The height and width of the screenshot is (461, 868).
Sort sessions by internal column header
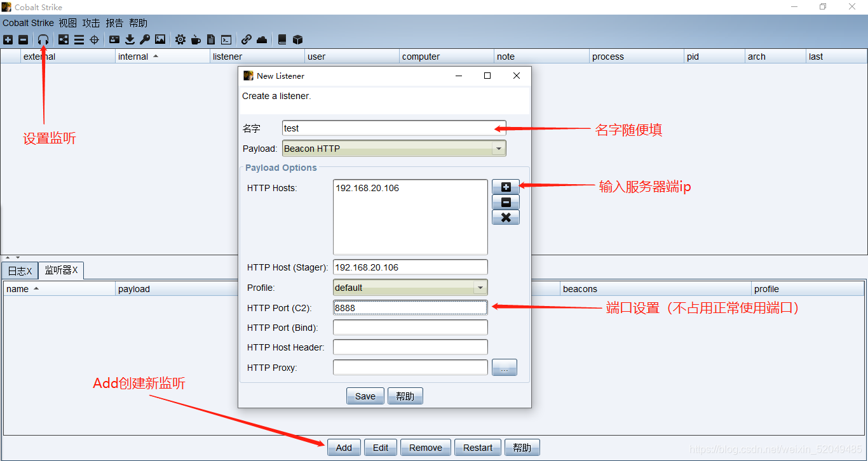(163, 57)
